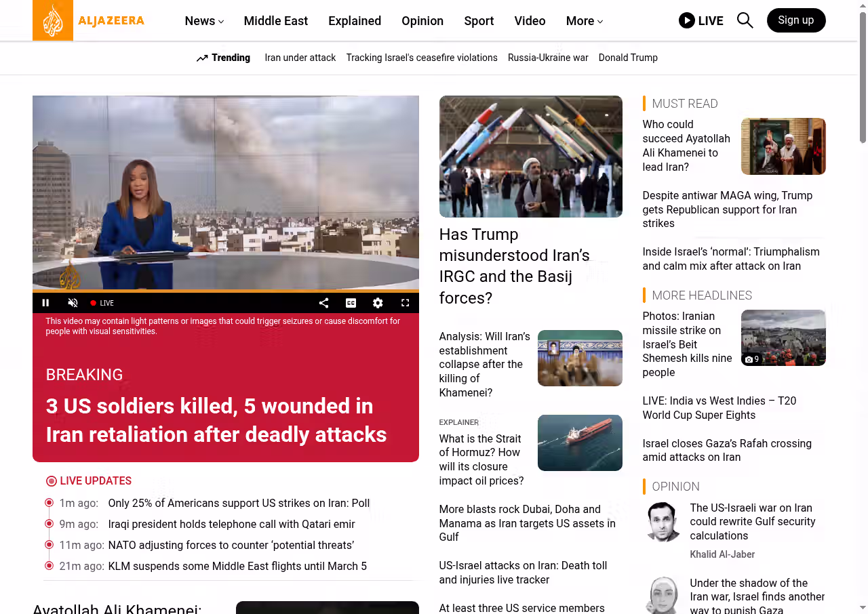Enter fullscreen video mode
This screenshot has width=868, height=614.
click(405, 303)
